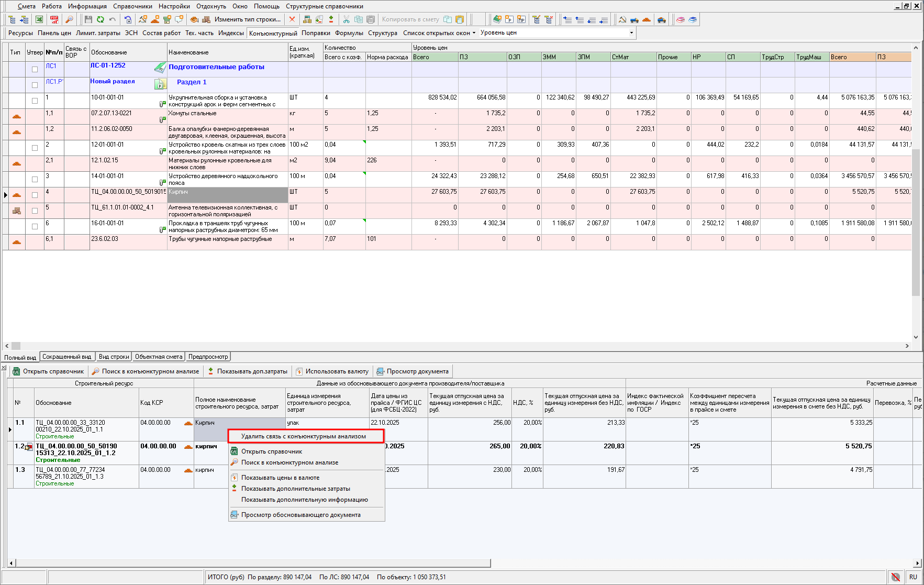Click the bottom panel horizontal scrollbar
Viewport: 924px width, 585px height.
coord(251,563)
